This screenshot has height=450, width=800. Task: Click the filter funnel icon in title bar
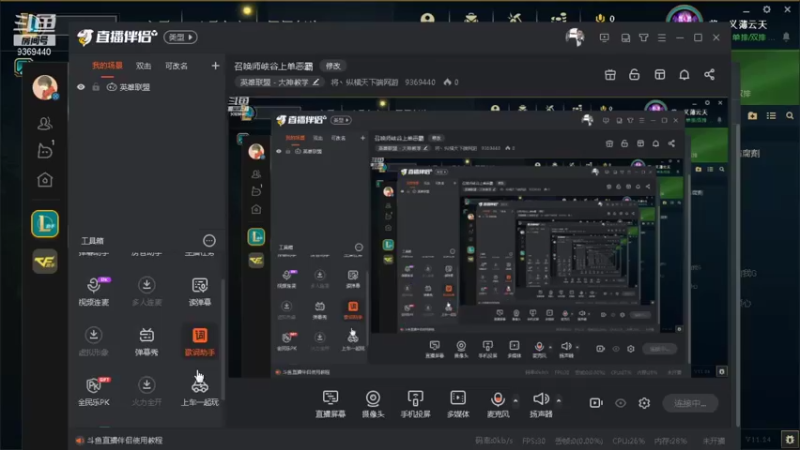point(644,38)
